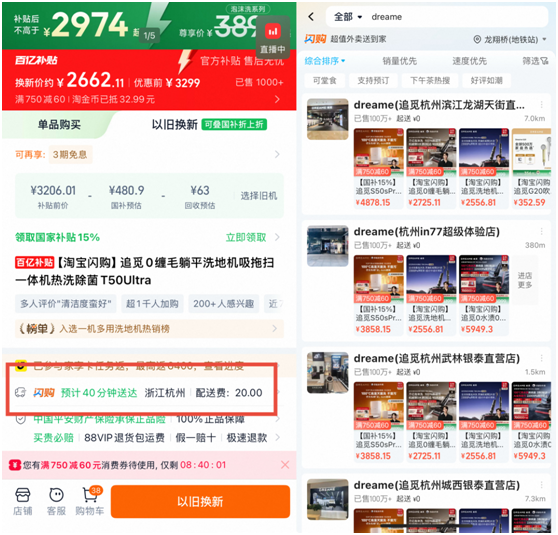Toggle the 好评如潮 filter chip
The height and width of the screenshot is (535, 558).
click(x=486, y=80)
